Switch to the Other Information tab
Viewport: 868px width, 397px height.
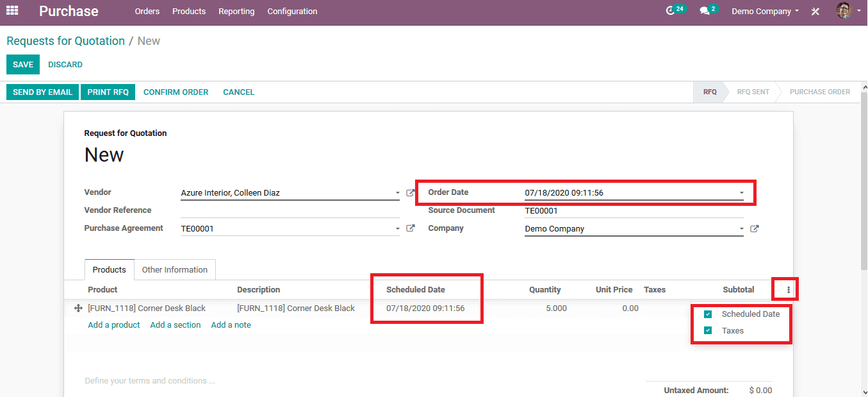tap(175, 270)
